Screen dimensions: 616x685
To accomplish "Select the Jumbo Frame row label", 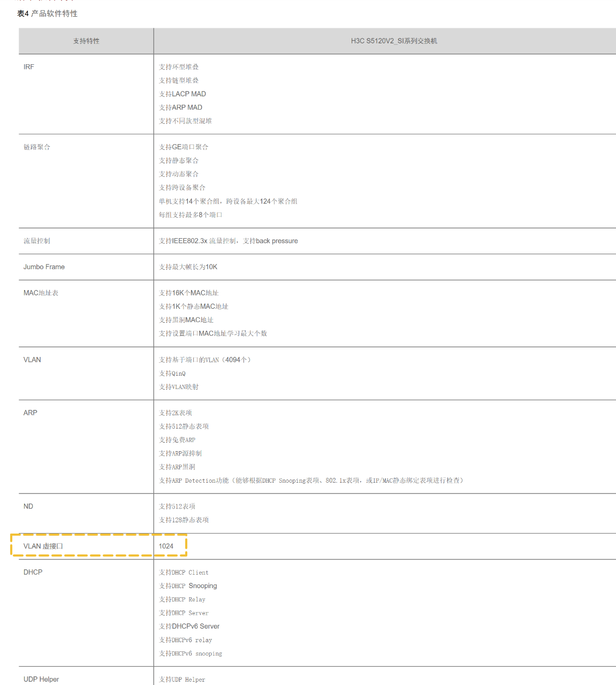I will 44,267.
